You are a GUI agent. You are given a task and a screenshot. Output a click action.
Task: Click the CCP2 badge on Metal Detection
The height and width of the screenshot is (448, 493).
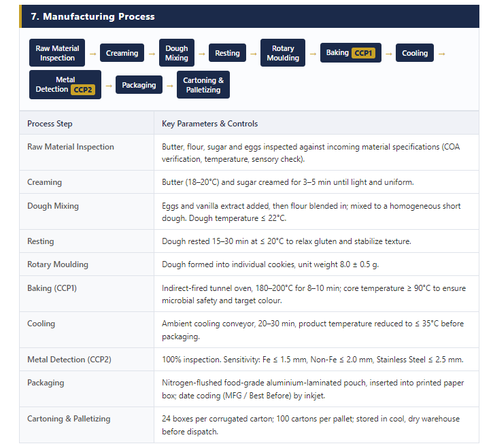(x=83, y=90)
